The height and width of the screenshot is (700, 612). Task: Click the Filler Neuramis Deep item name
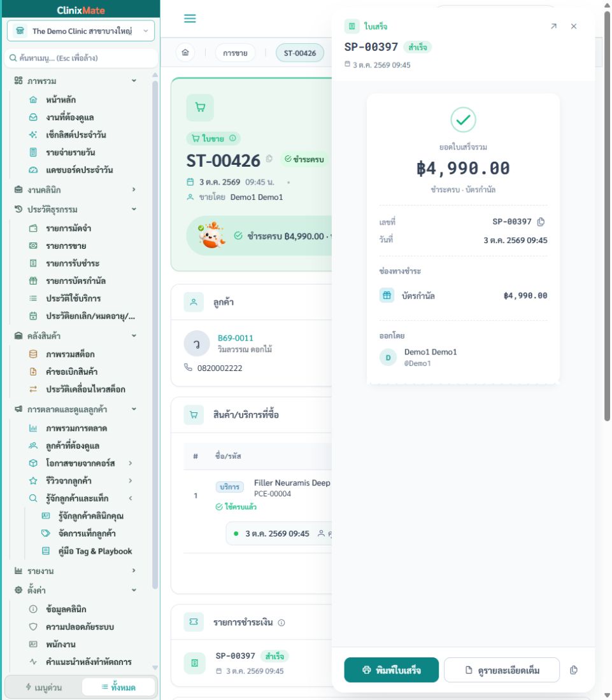click(292, 482)
